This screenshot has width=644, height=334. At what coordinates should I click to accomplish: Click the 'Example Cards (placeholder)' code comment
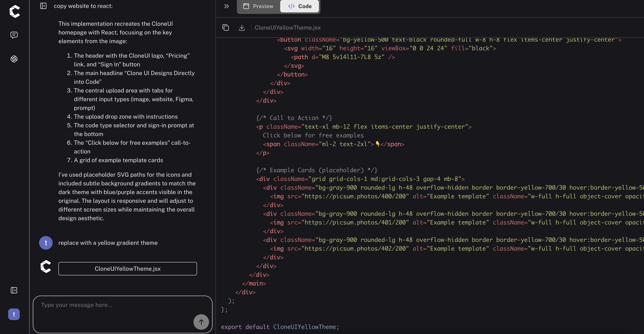(317, 170)
